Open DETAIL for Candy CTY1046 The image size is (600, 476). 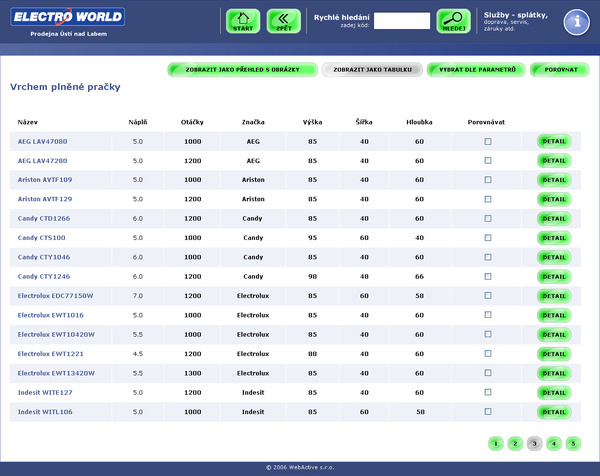(554, 258)
